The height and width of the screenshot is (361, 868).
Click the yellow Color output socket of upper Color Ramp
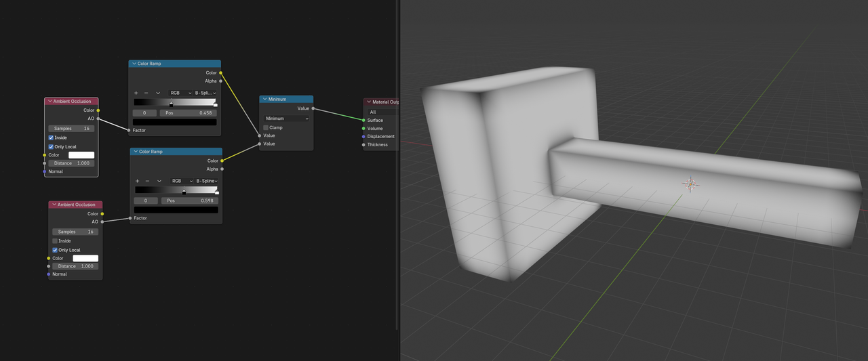(x=220, y=72)
